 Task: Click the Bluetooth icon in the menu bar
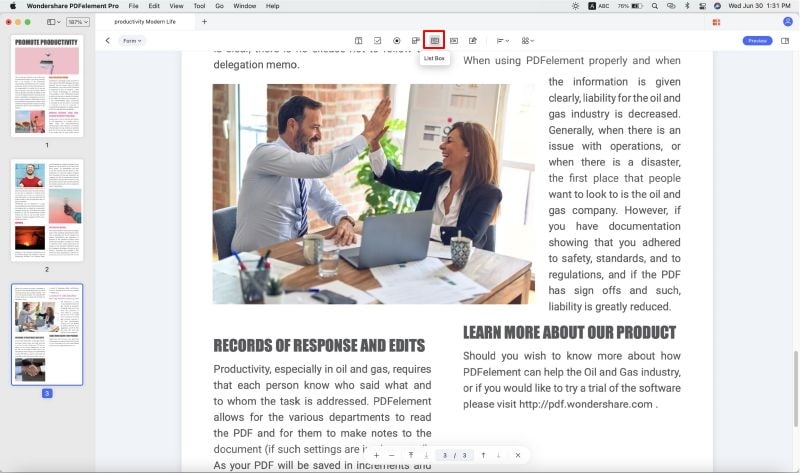[x=687, y=6]
